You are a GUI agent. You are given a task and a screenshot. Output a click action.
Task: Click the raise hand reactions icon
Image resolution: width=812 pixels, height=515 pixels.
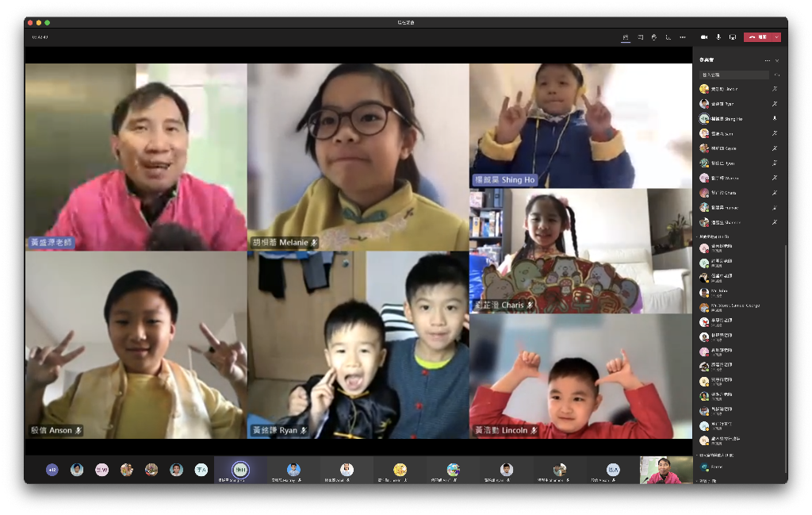click(x=654, y=37)
